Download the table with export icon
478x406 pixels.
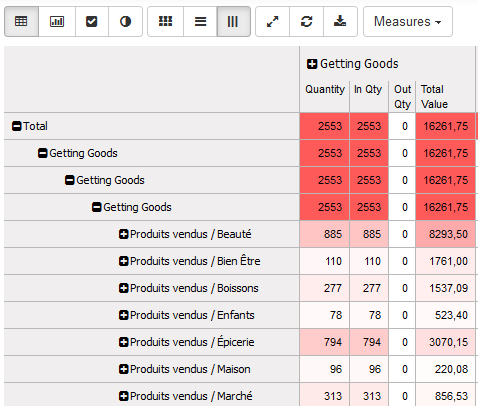coord(340,21)
